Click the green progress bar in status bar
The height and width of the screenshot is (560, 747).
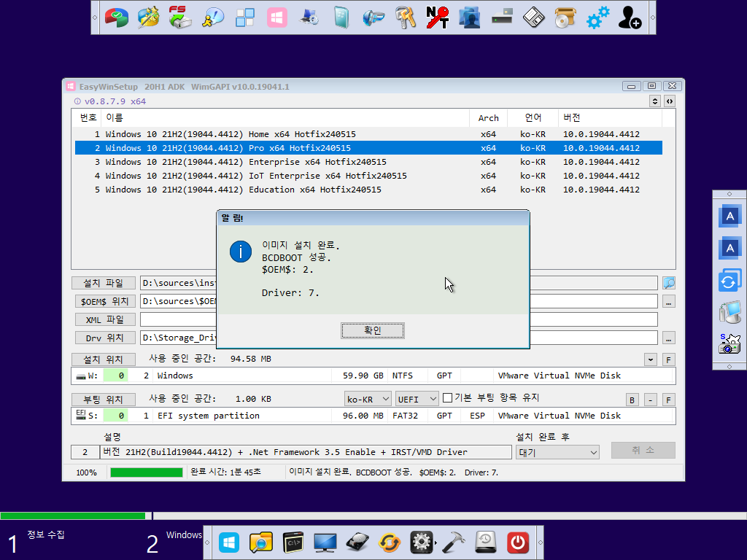[146, 472]
